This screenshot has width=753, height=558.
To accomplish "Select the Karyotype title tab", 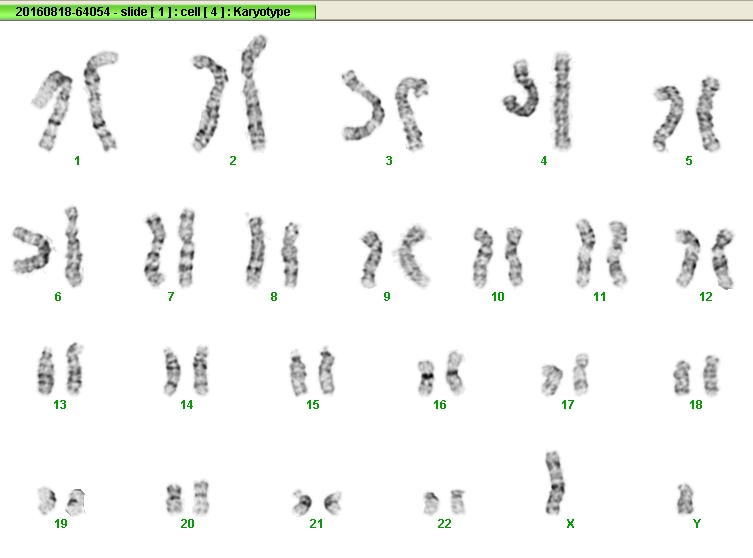I will (x=158, y=12).
